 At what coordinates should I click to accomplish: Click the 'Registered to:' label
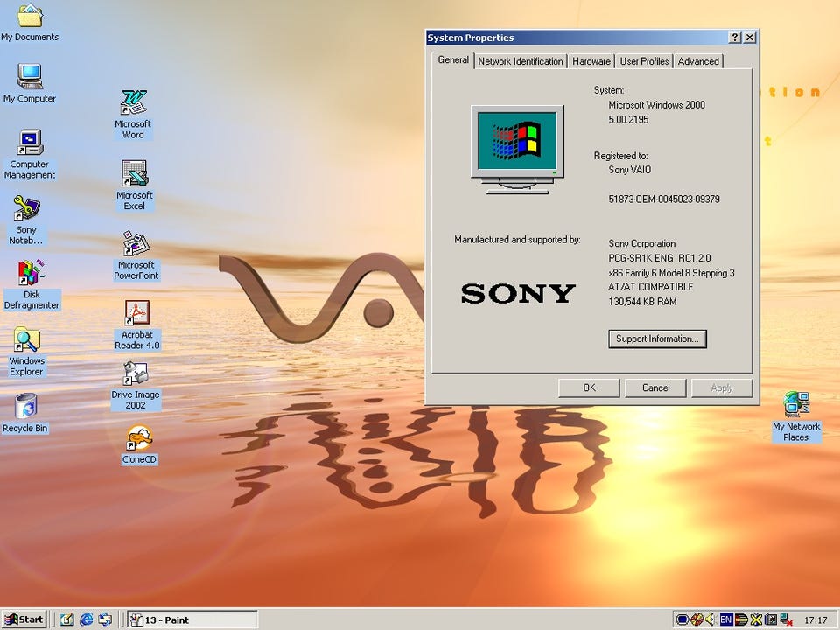[x=621, y=156]
